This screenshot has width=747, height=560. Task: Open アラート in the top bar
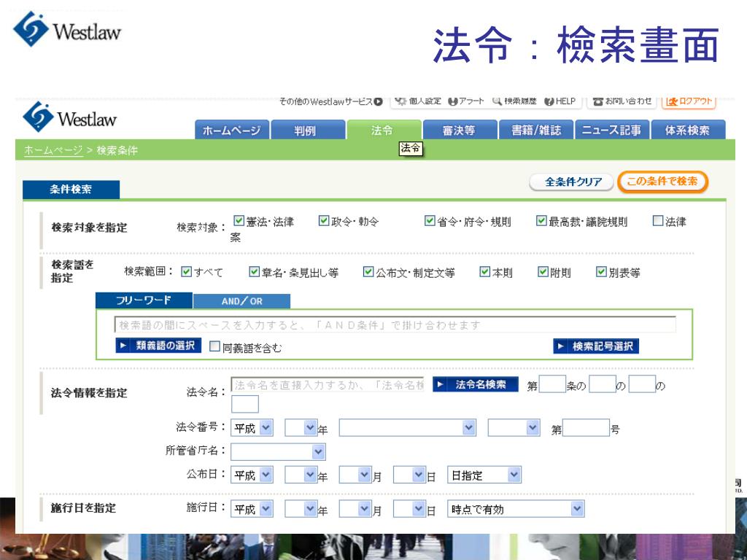tap(466, 101)
